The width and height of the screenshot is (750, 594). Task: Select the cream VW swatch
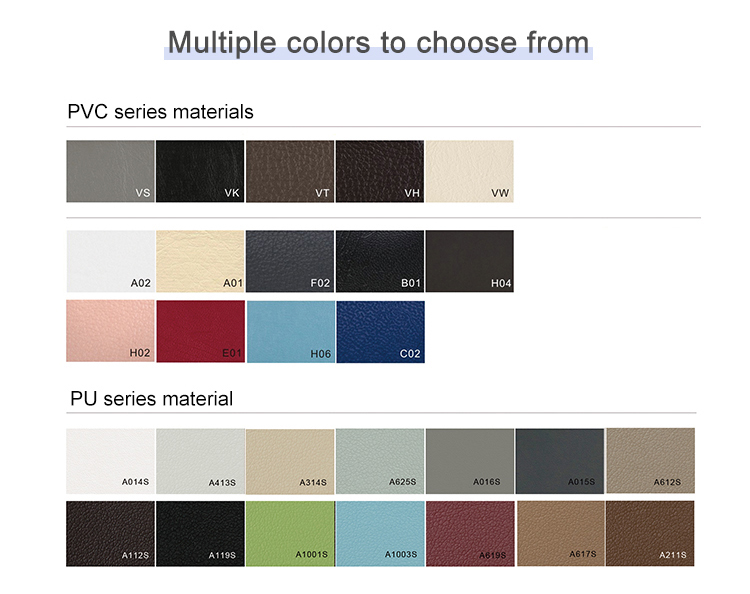[470, 171]
